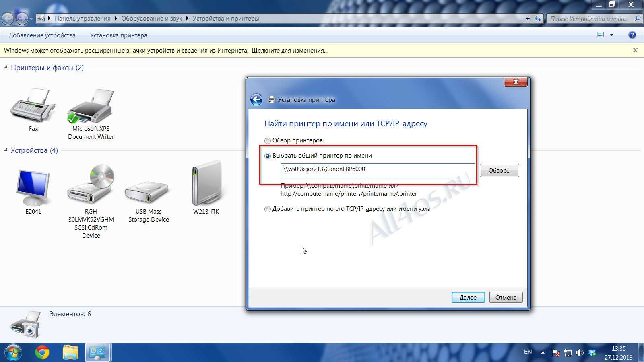Click Установка принтера toolbar command
This screenshot has width=644, height=362.
tap(119, 35)
